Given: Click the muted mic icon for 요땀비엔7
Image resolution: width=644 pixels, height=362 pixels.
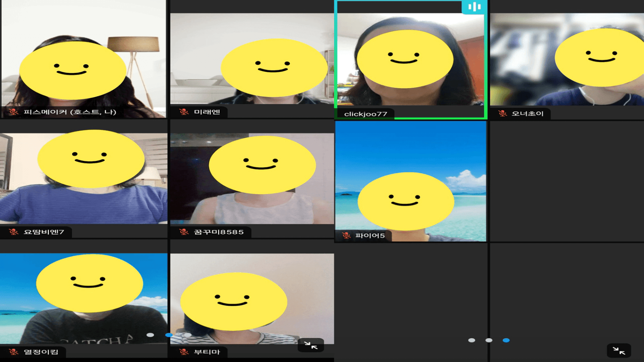Looking at the screenshot, I should [14, 232].
